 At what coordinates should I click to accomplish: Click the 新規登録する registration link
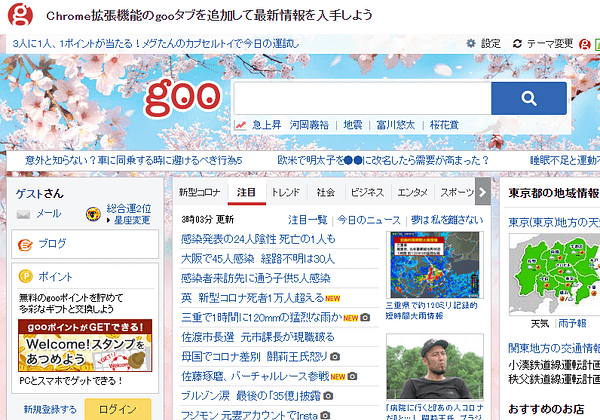click(x=49, y=409)
